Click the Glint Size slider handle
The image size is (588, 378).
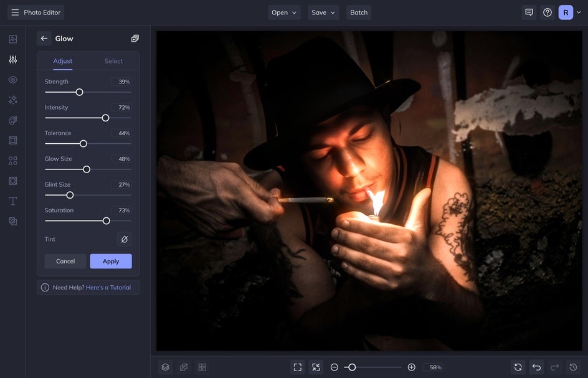[70, 195]
